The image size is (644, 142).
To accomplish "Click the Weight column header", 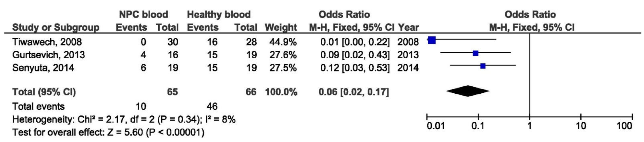I will (x=281, y=27).
